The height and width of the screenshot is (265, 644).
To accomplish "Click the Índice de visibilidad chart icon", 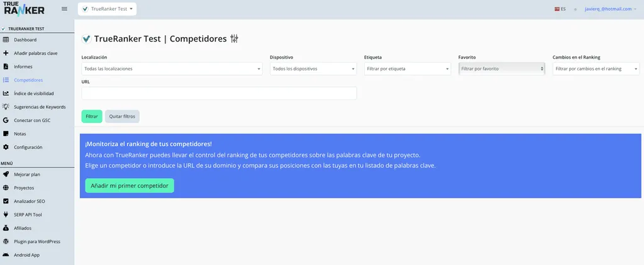I will [6, 93].
